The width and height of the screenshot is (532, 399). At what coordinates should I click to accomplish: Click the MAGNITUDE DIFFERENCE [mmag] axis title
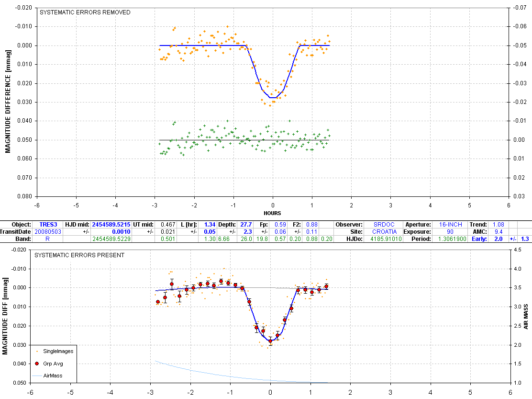(8, 102)
